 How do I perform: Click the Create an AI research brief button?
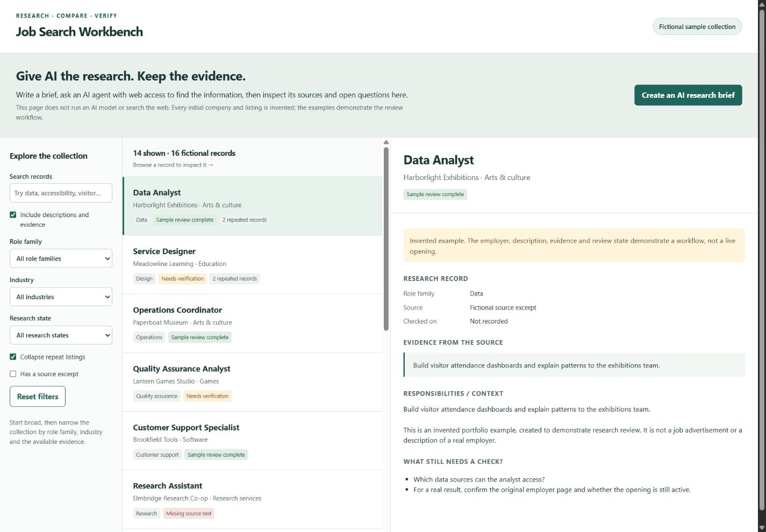coord(688,95)
